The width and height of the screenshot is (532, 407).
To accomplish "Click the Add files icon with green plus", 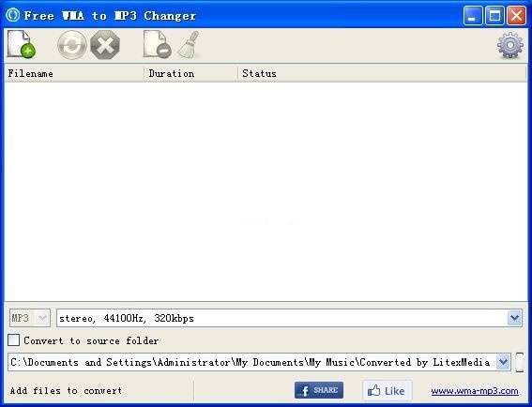I will tap(21, 44).
